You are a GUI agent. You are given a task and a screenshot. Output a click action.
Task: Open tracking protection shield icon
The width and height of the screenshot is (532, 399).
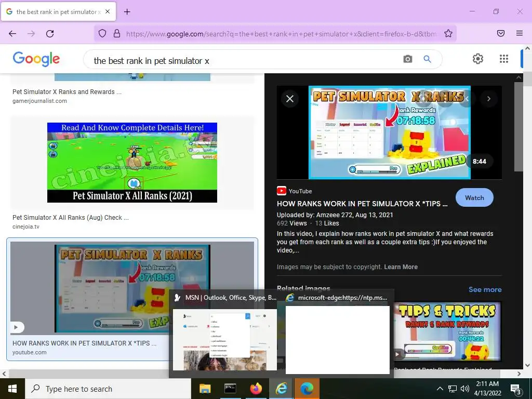(x=102, y=33)
